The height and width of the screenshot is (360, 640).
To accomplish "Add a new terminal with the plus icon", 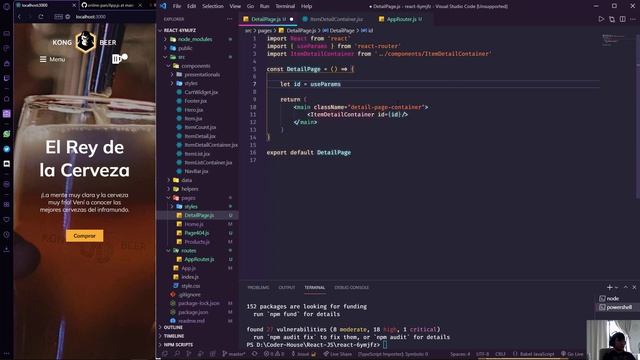I will pyautogui.click(x=609, y=287).
